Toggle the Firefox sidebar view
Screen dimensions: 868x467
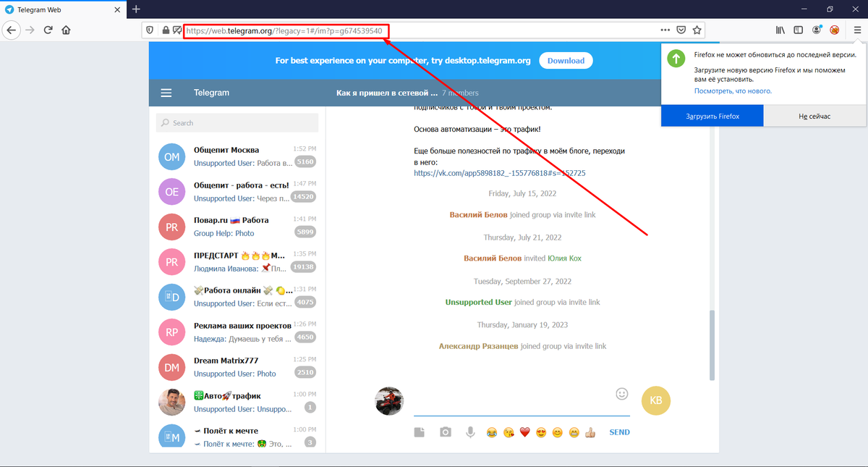coord(799,30)
